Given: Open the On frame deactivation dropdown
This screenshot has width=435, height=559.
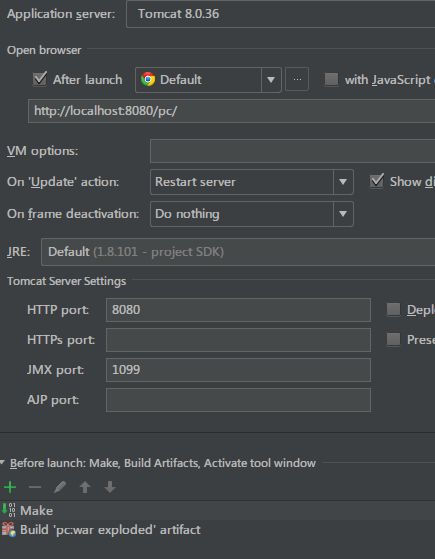Looking at the screenshot, I should [x=252, y=214].
